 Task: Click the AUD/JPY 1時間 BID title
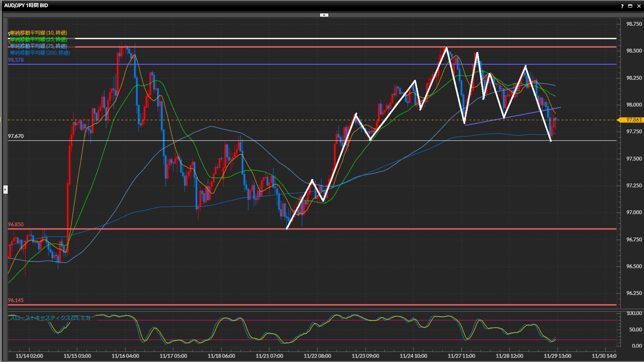click(x=26, y=5)
